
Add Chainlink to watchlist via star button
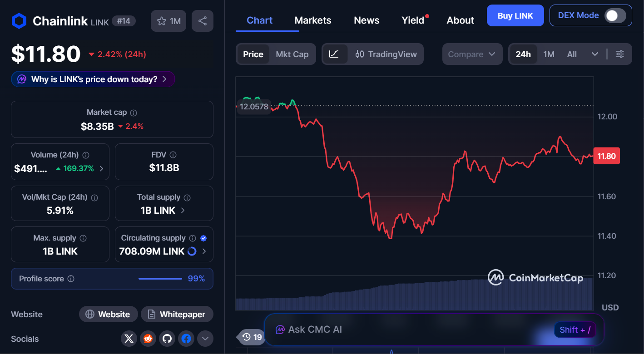click(x=168, y=21)
